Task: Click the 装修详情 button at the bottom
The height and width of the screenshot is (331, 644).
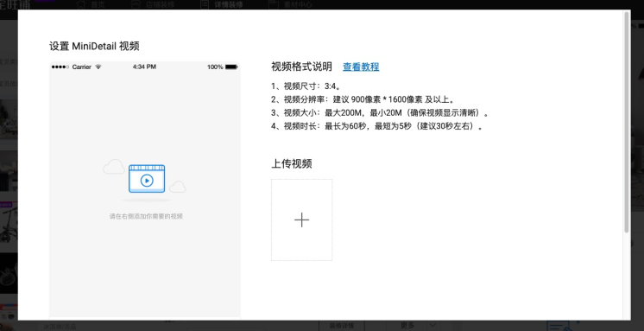Action: tap(342, 326)
